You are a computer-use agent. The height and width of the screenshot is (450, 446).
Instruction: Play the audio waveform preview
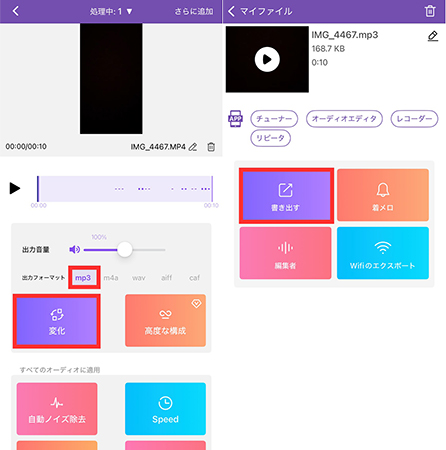pyautogui.click(x=15, y=188)
